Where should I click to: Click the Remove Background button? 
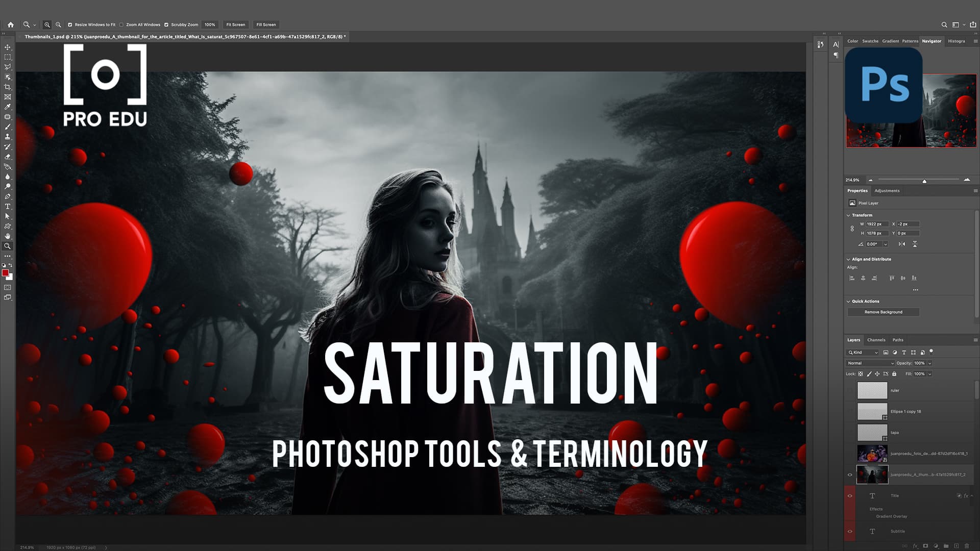[x=885, y=312]
